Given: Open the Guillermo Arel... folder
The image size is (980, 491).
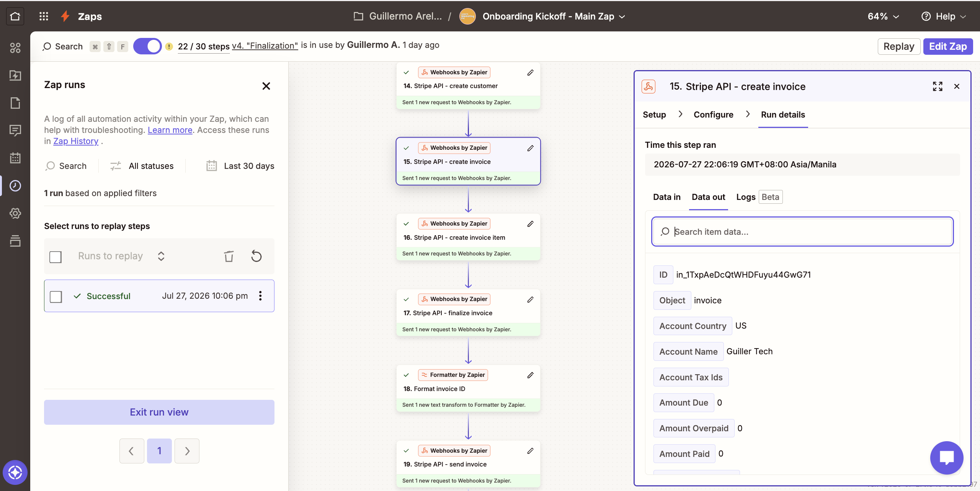Looking at the screenshot, I should click(x=398, y=16).
